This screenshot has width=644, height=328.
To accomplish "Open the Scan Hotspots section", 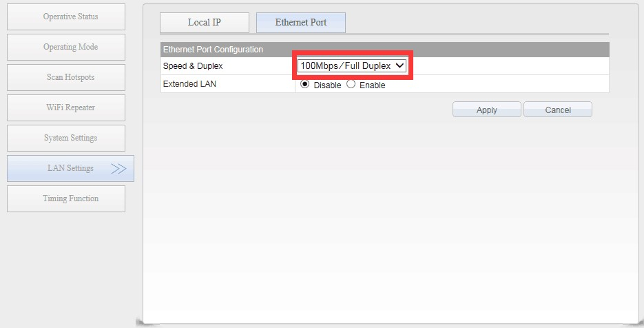I will [66, 77].
